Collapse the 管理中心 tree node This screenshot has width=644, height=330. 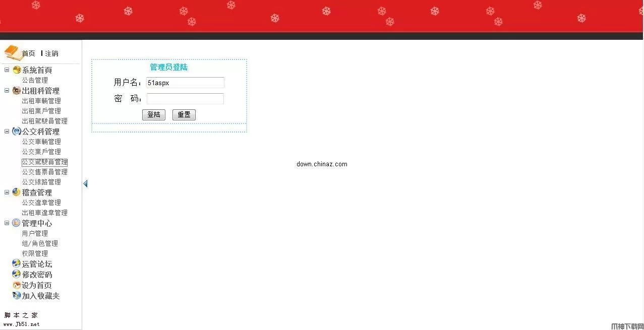point(7,223)
